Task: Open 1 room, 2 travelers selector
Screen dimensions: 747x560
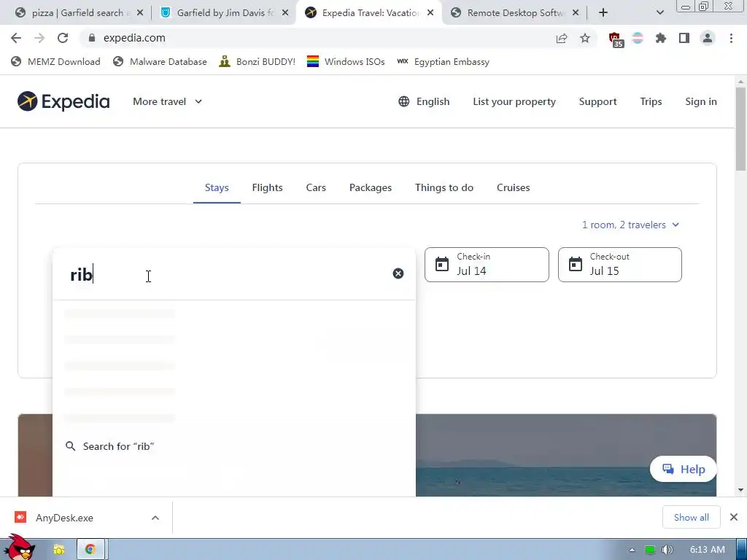Action: point(630,225)
